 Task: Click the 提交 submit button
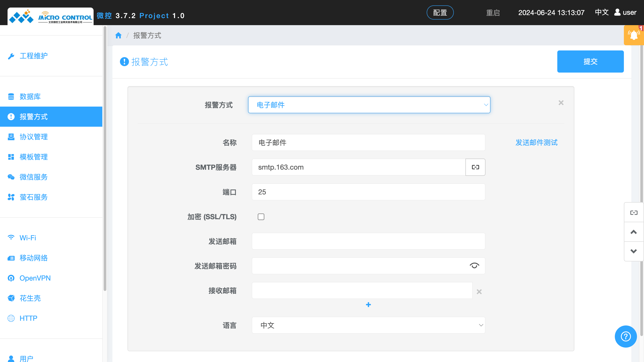click(x=590, y=62)
